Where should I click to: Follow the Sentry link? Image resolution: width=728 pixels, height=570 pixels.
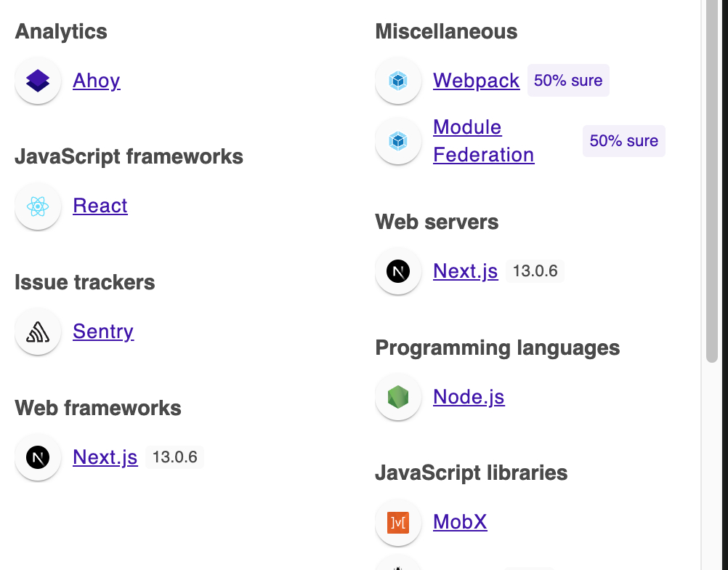point(104,332)
